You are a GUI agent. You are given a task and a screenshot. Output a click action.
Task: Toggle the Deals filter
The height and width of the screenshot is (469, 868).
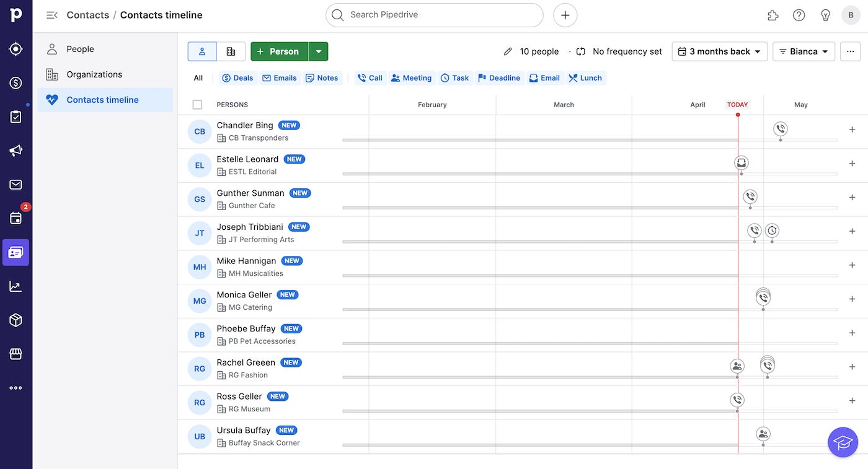(x=237, y=78)
